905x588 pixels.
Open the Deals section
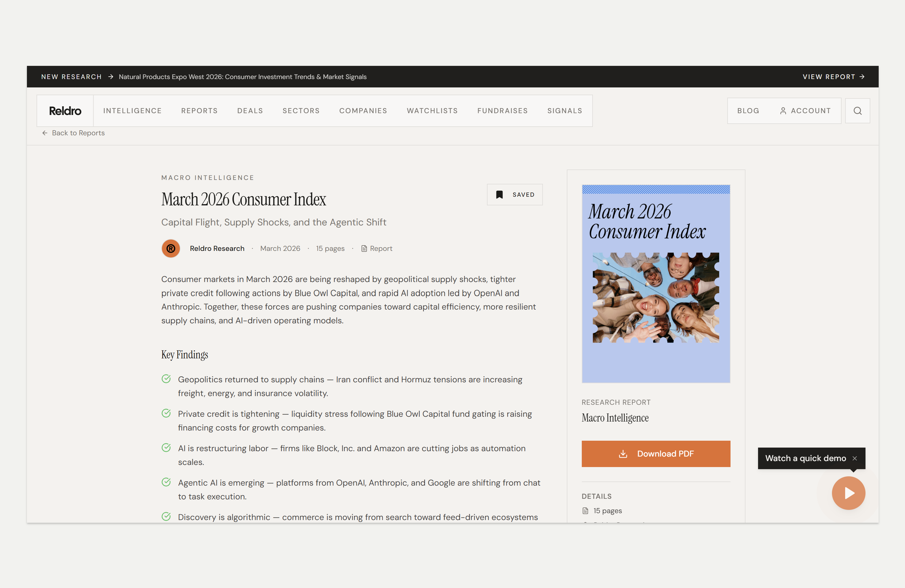[x=250, y=111]
